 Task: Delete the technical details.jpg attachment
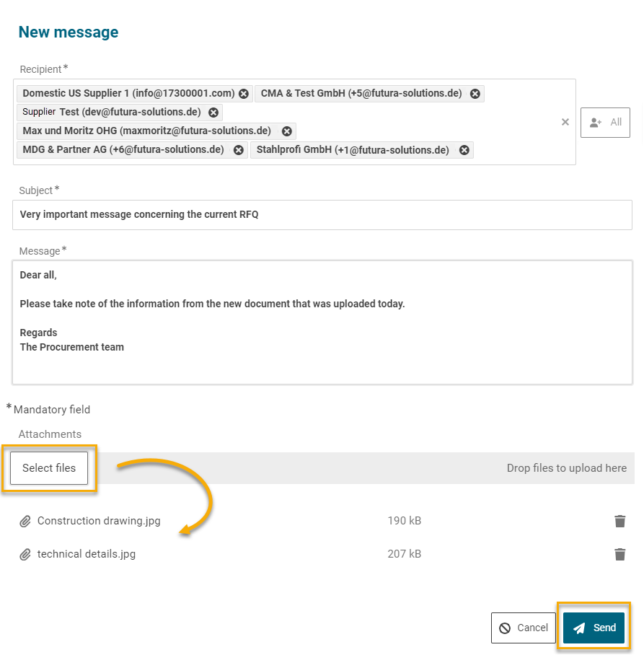click(619, 554)
